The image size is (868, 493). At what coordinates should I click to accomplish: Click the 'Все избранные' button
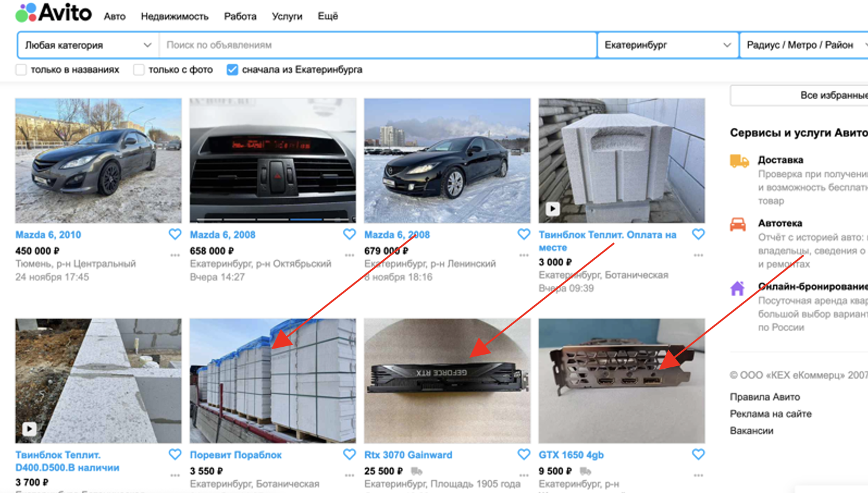pyautogui.click(x=799, y=95)
